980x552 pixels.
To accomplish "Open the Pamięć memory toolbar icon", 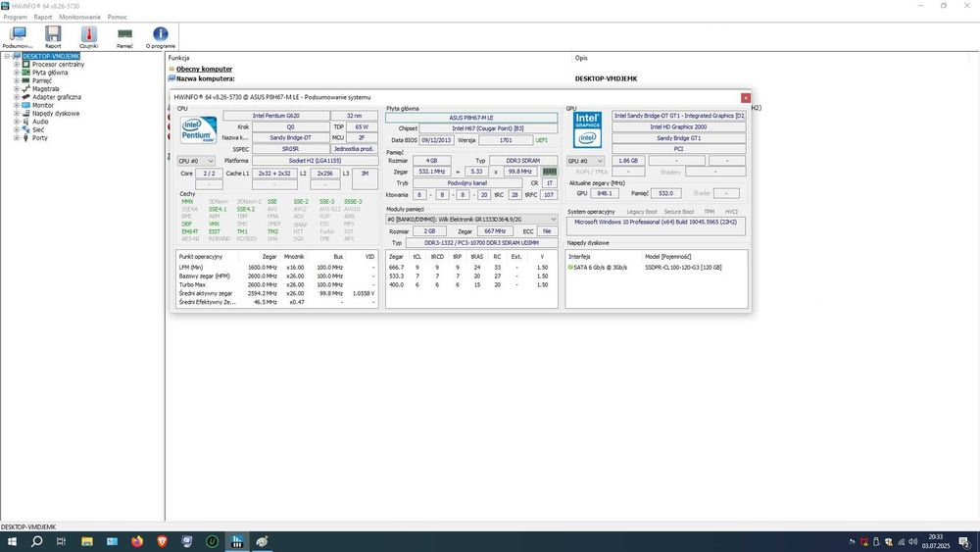I will tap(124, 36).
